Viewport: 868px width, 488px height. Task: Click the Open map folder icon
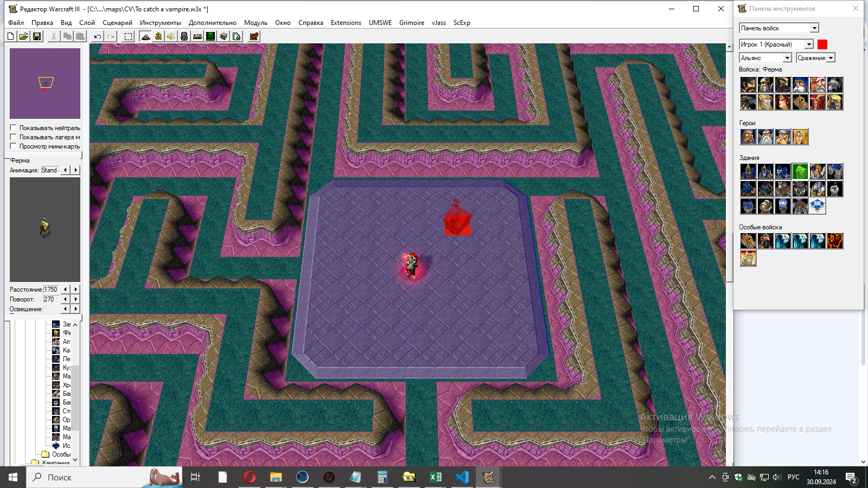point(24,36)
